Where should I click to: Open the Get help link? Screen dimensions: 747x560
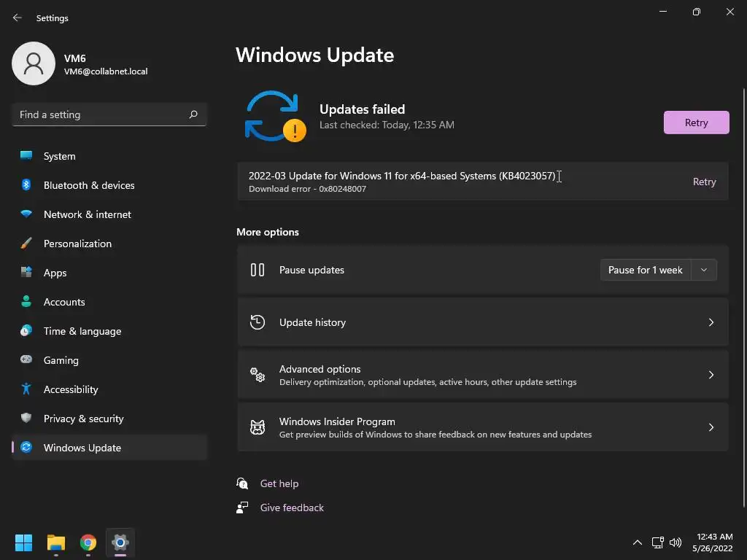(x=279, y=483)
